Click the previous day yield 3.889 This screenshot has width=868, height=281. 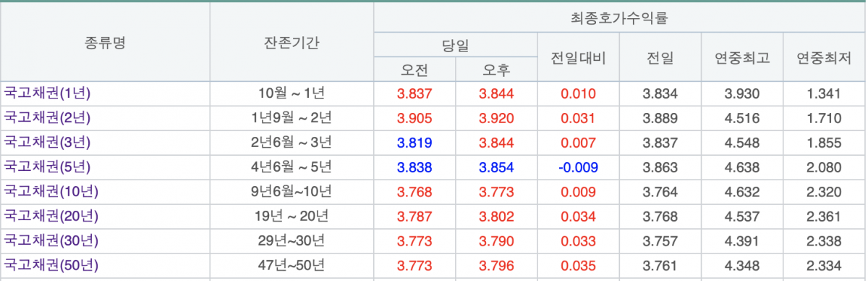660,117
